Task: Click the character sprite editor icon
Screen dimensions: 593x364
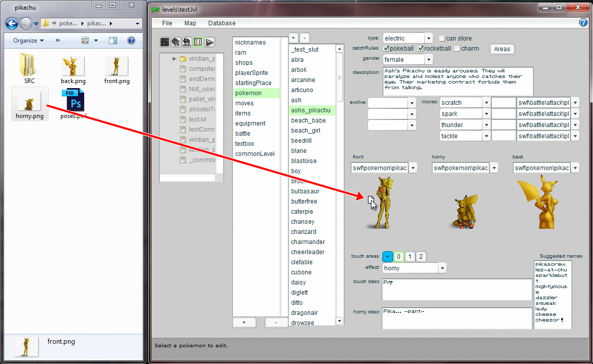Action: click(x=187, y=42)
